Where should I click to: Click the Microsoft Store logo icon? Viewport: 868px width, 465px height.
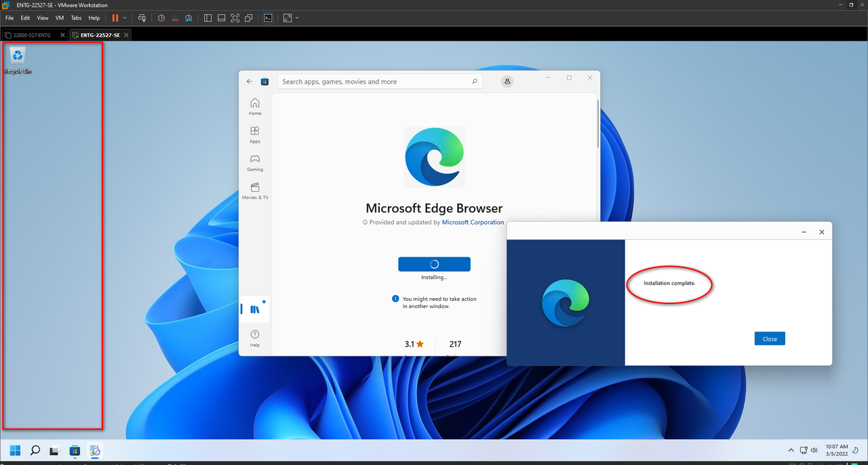pyautogui.click(x=265, y=81)
